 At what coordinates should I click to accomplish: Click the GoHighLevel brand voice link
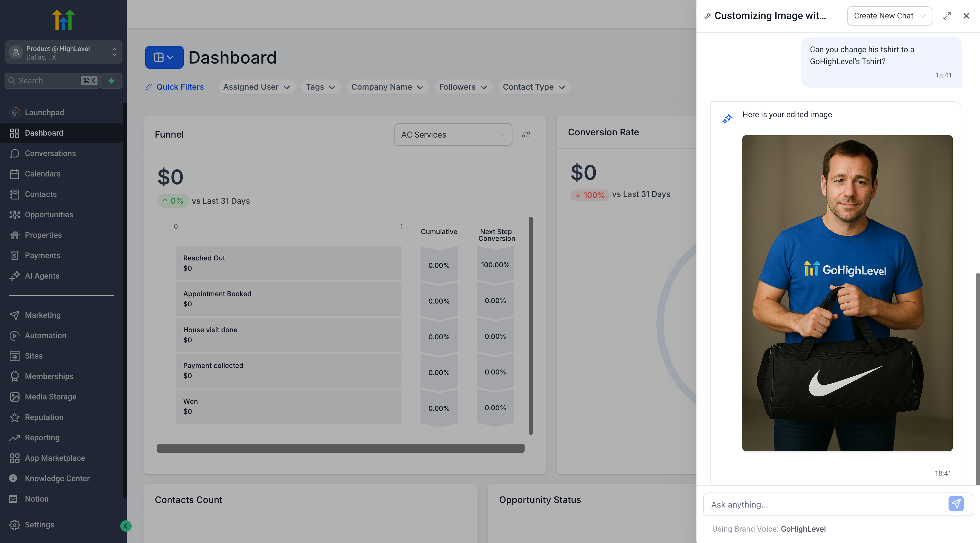803,529
